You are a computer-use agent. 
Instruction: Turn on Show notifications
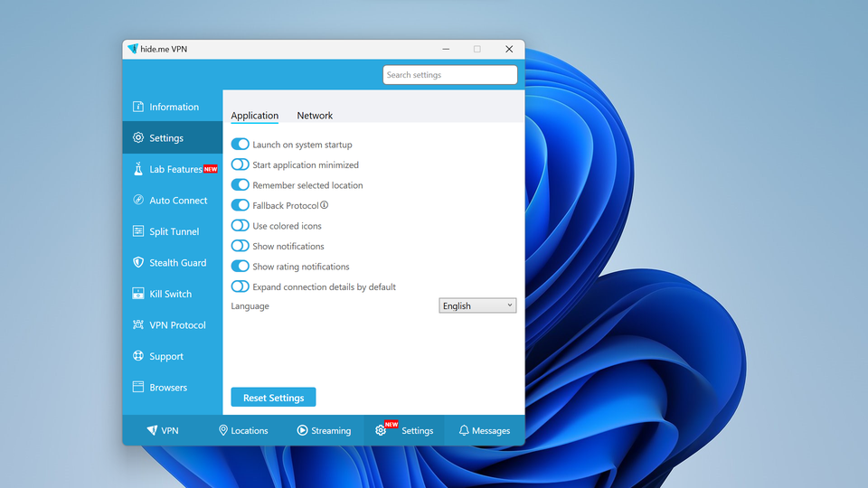pos(240,246)
